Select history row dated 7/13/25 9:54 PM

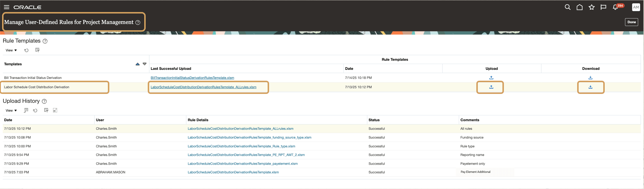(x=322, y=155)
